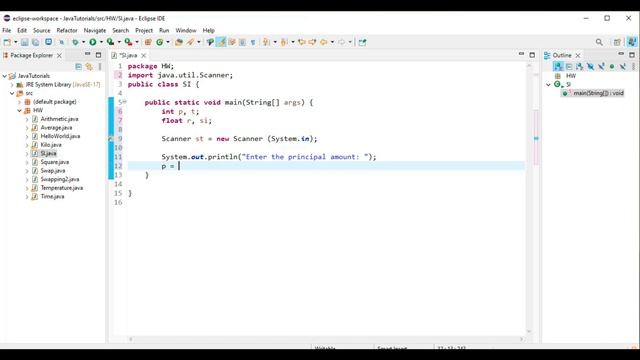Open the File menu
The image size is (640, 360).
7,30
